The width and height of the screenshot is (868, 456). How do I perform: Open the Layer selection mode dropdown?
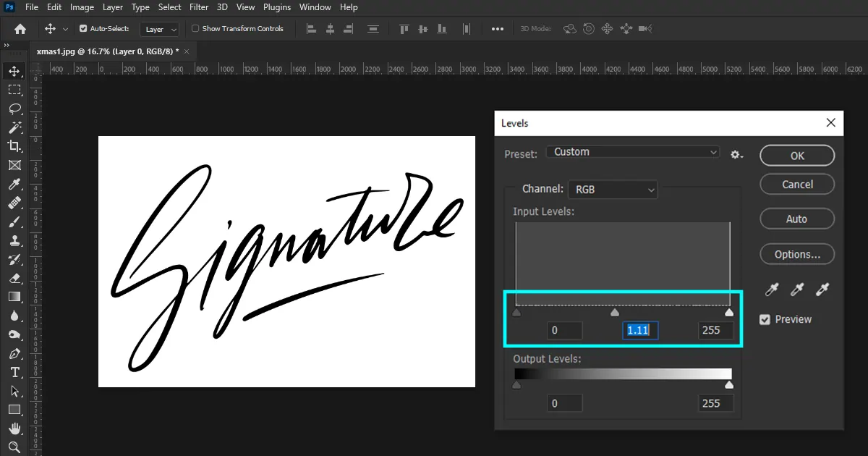pyautogui.click(x=159, y=29)
